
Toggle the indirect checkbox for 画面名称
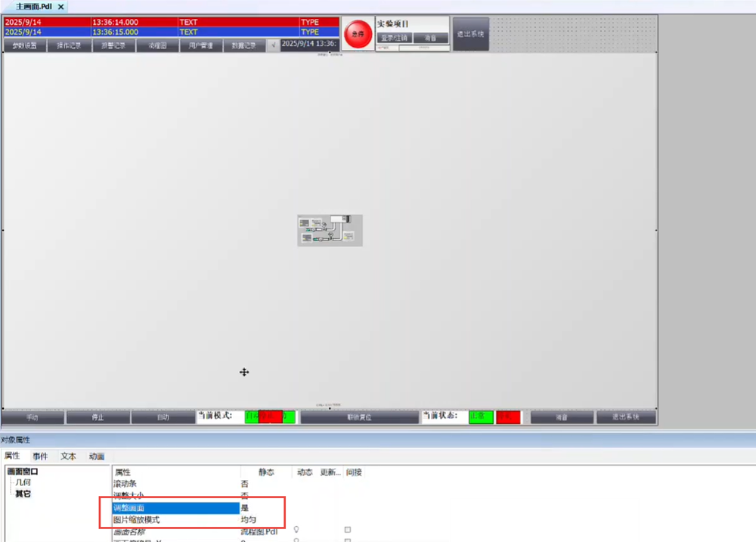pos(348,530)
